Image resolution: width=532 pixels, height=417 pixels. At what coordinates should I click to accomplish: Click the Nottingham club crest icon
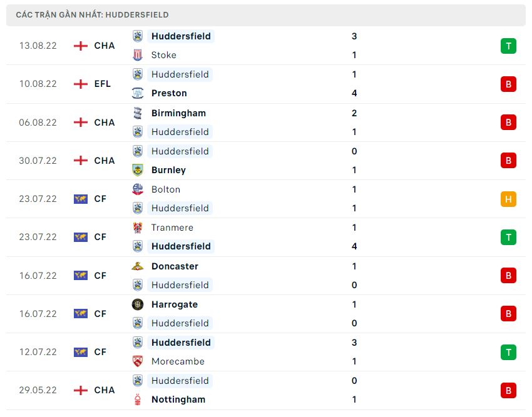[138, 399]
